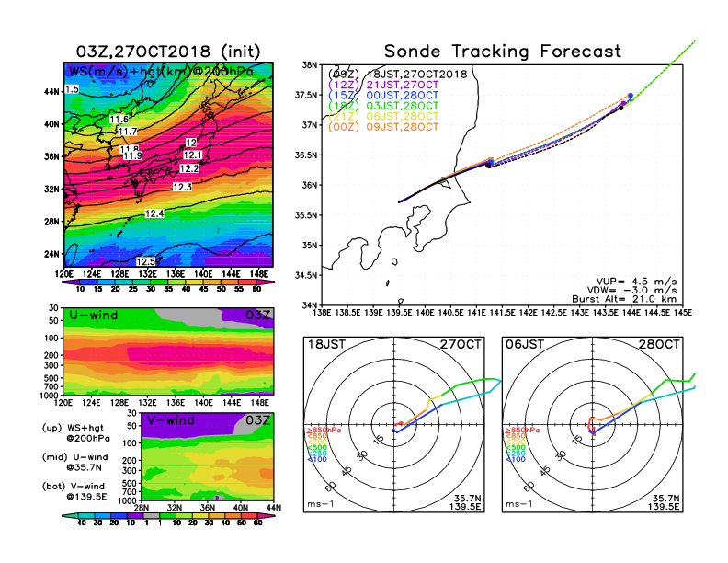Click '≥850hPa' legend in the 18JST hodograph
728x563 pixels.
click(x=324, y=431)
